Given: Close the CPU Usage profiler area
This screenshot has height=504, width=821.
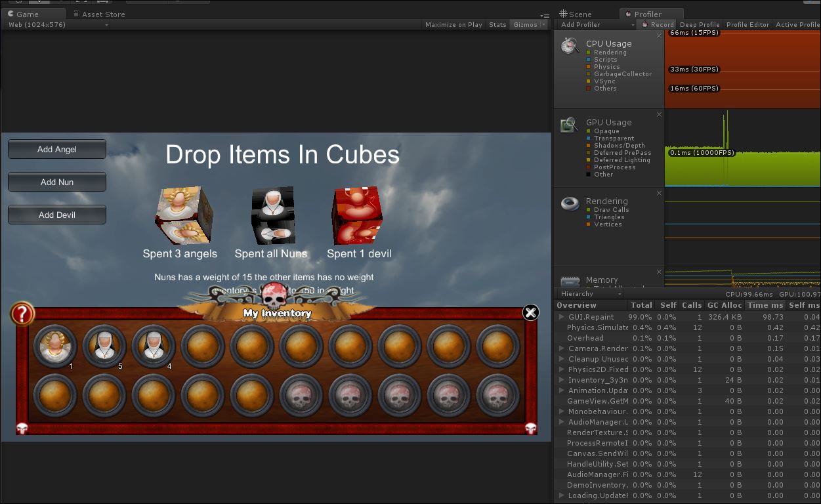Looking at the screenshot, I should [x=660, y=36].
